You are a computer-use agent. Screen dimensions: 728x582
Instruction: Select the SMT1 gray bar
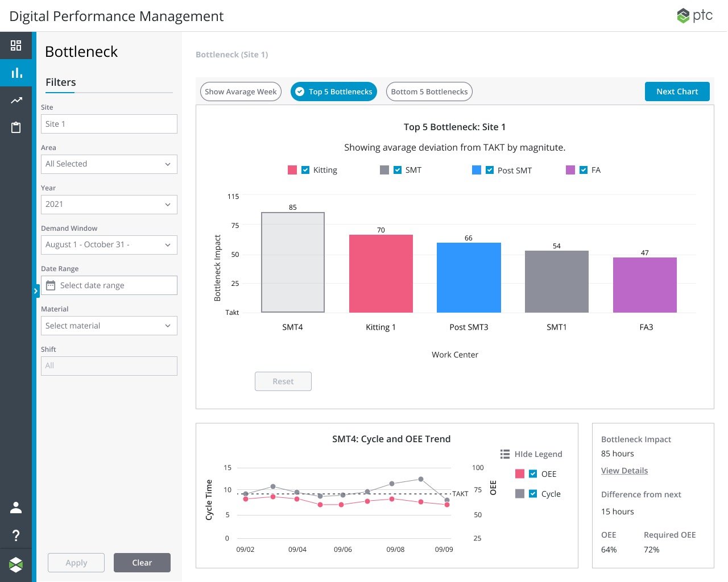coord(557,282)
